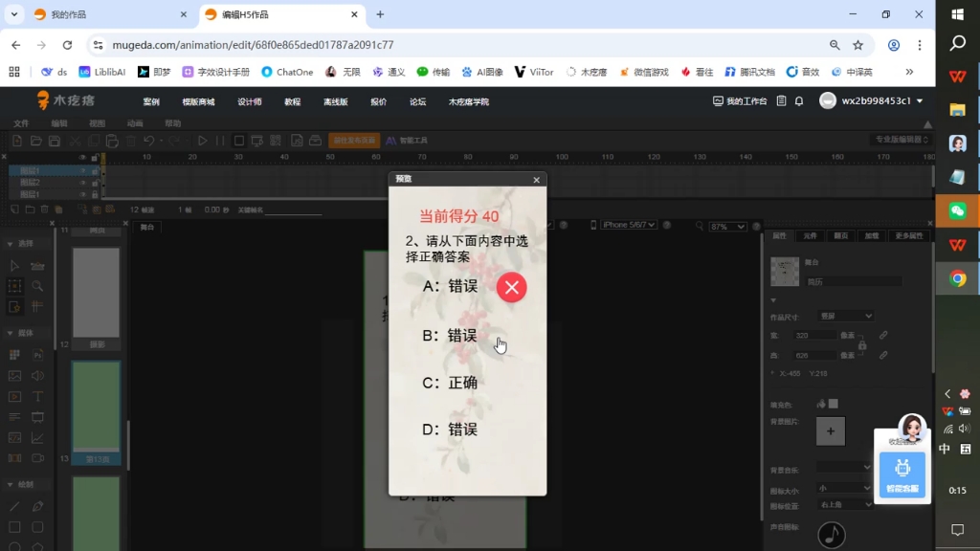
Task: Select the rectangle drawing tool
Action: [14, 527]
